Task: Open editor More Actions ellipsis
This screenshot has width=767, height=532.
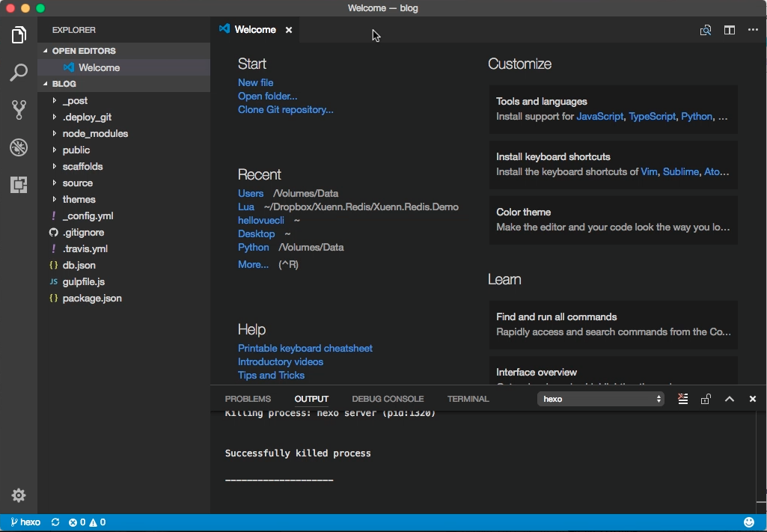Action: (x=753, y=31)
